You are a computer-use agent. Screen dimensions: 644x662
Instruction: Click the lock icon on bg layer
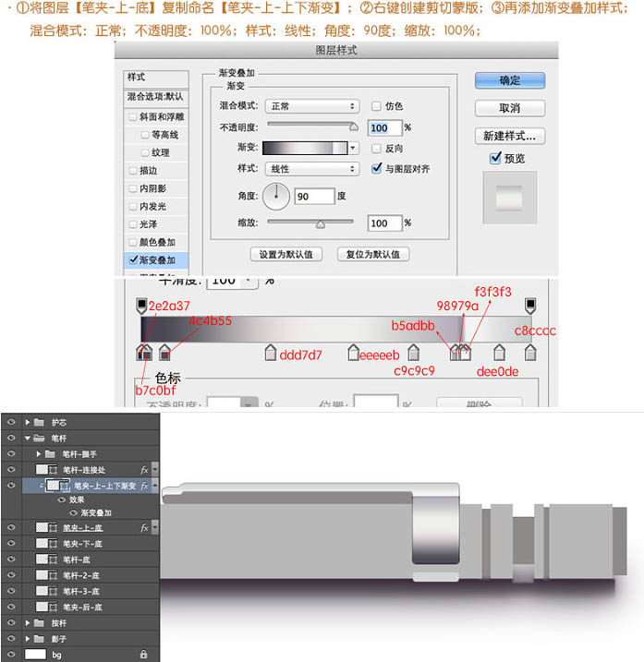143,654
